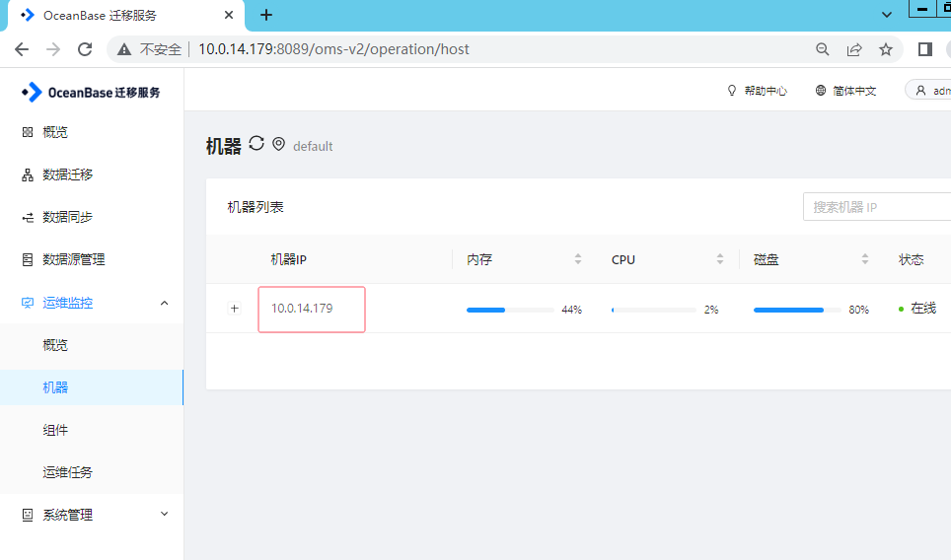Open 帮助中心 help center
Viewport: 951px width, 560px height.
tap(766, 91)
